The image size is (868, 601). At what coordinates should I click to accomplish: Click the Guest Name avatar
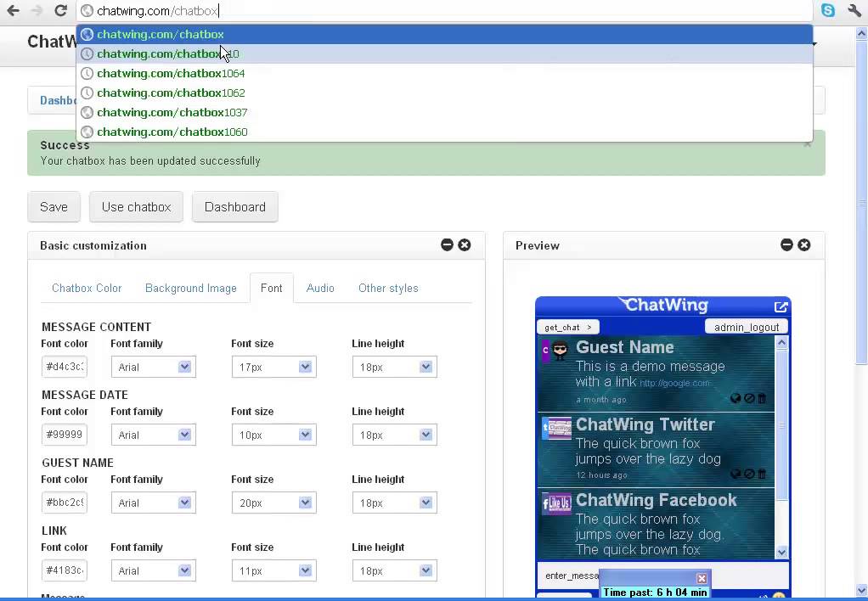(561, 350)
